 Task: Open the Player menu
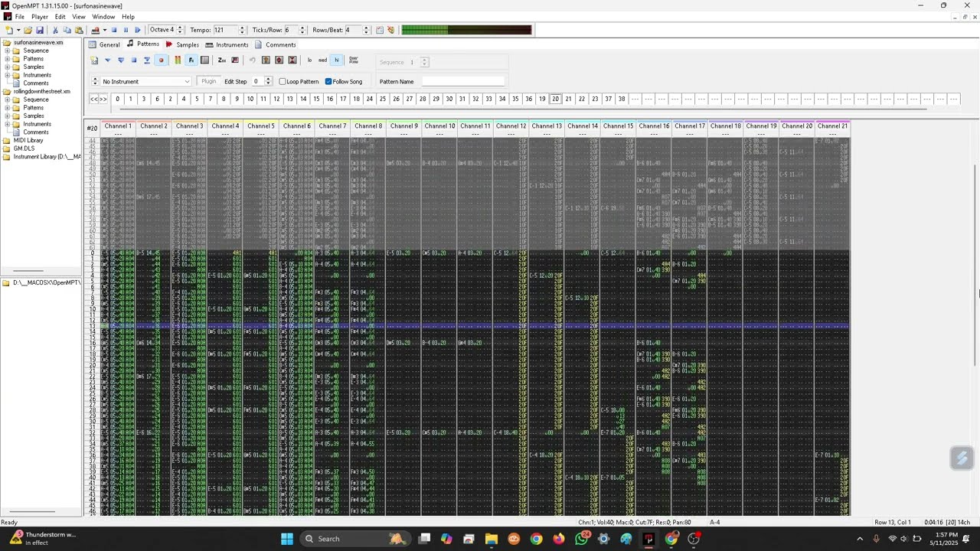[x=40, y=17]
